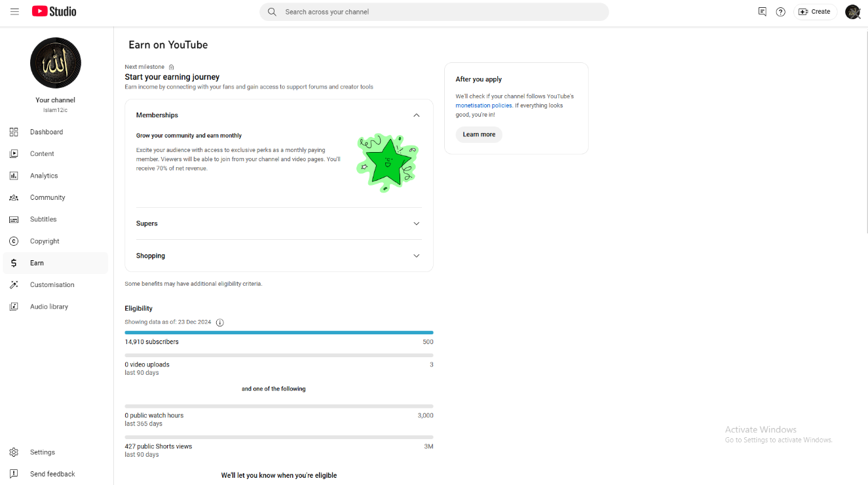Click the Send feedback exclamation icon

tap(14, 474)
